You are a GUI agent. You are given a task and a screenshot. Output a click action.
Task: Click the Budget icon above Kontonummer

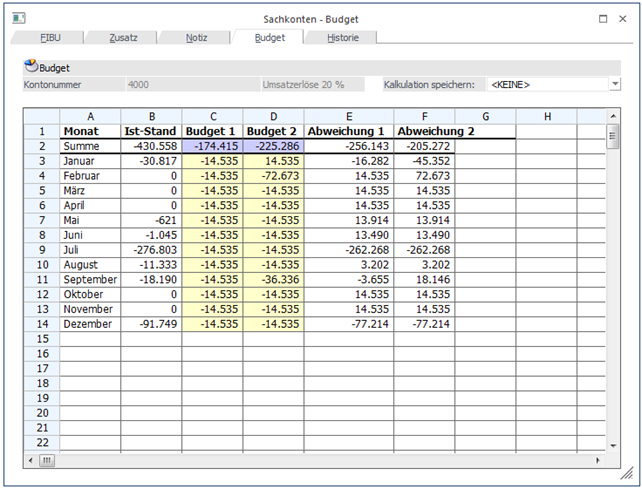point(30,67)
